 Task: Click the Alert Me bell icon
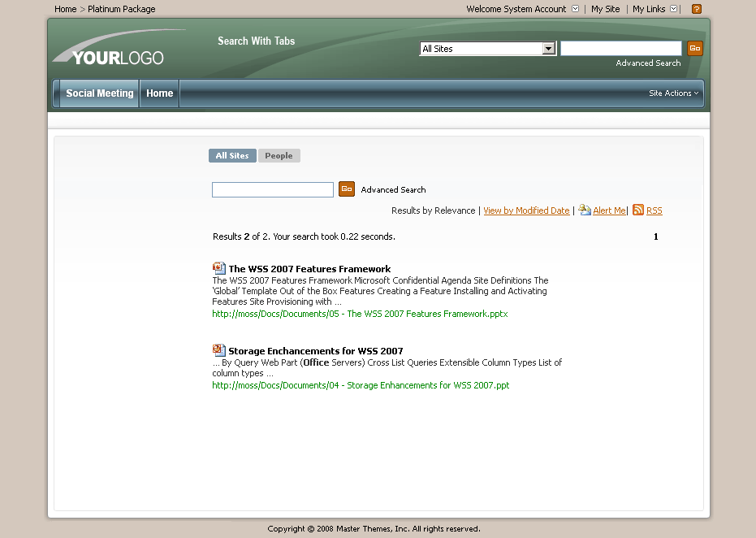[x=584, y=210]
